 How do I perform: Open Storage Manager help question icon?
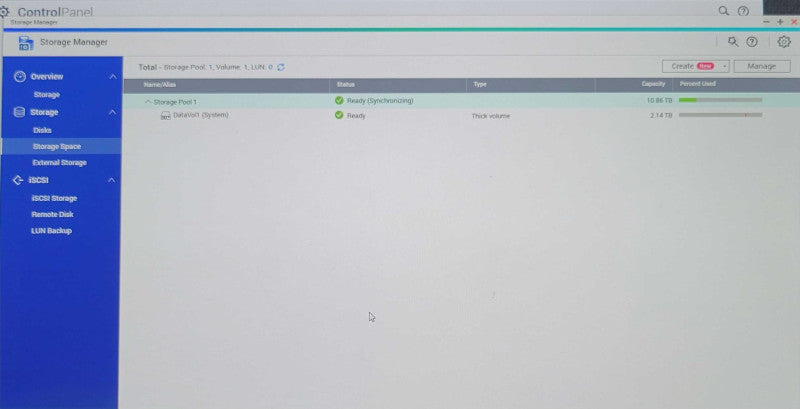752,42
